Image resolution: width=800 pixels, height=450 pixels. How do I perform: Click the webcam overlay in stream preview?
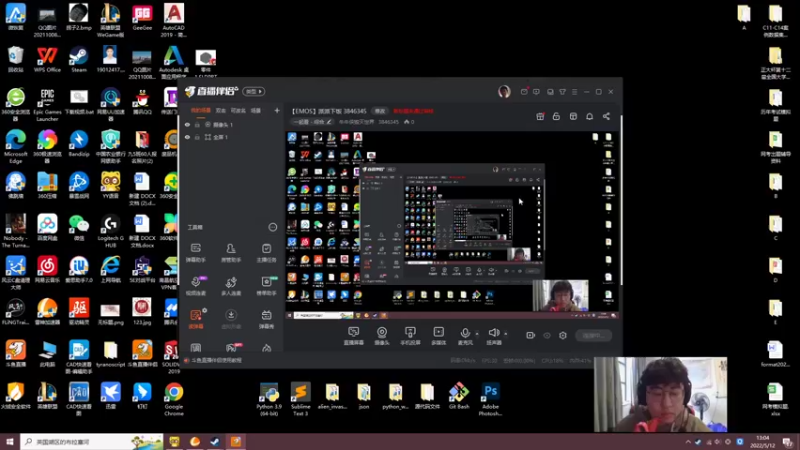(x=560, y=295)
